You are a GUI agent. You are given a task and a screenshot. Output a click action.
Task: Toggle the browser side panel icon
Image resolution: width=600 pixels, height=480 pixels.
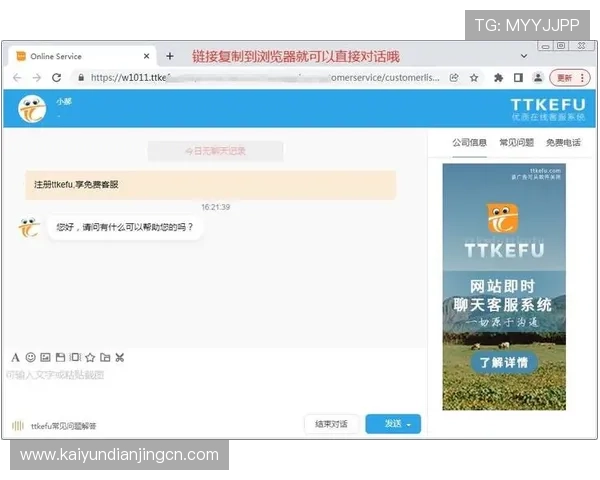click(x=518, y=78)
